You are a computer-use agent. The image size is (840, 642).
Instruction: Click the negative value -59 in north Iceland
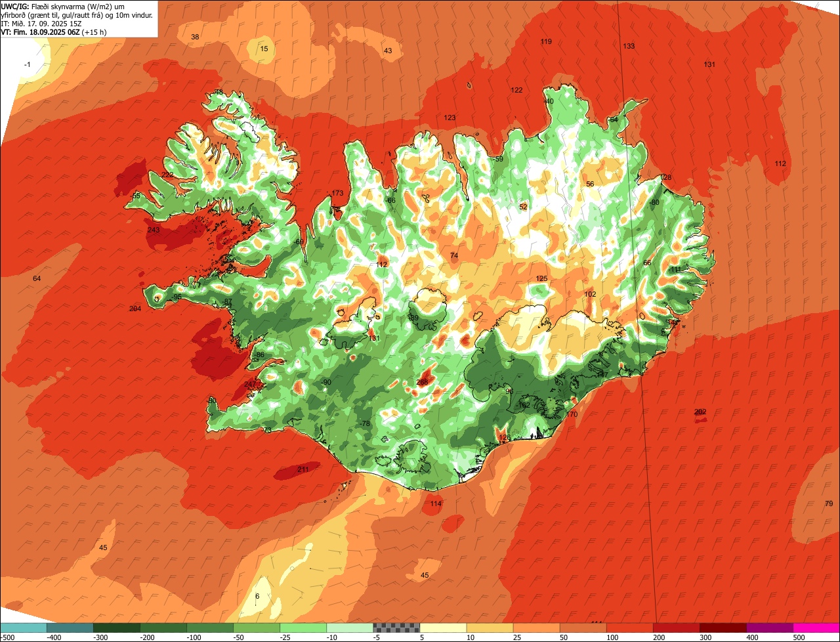[x=498, y=159]
